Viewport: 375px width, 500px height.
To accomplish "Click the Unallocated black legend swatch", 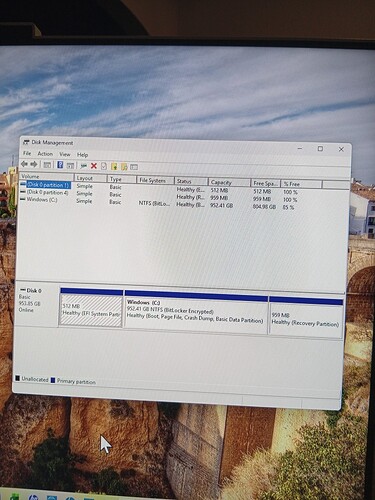I will click(x=18, y=378).
